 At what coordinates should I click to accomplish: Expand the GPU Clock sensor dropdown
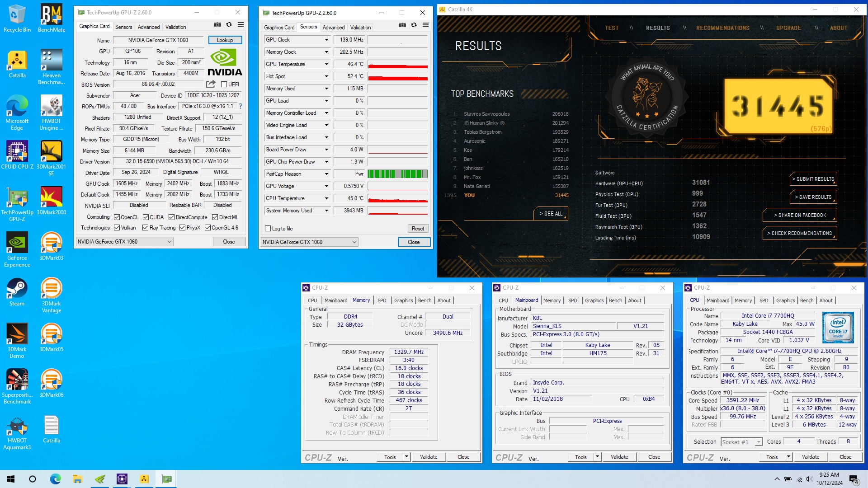tap(326, 40)
